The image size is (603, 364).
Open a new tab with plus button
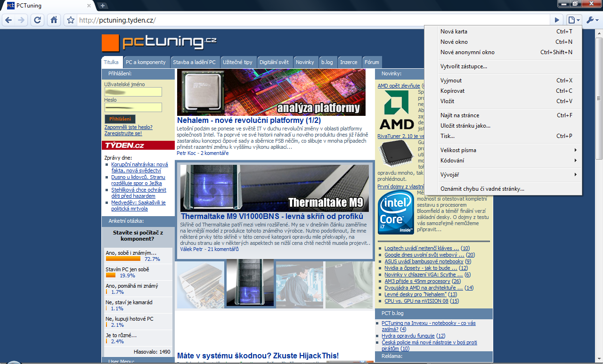point(103,6)
